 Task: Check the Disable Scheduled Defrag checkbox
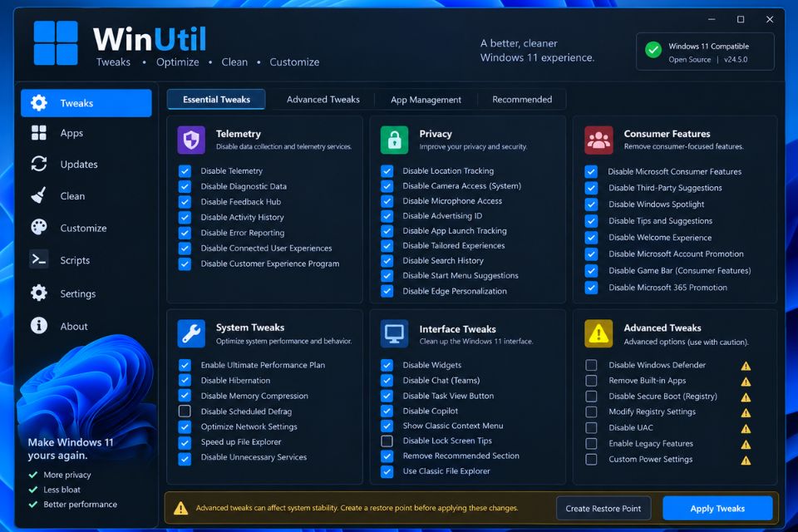tap(185, 411)
